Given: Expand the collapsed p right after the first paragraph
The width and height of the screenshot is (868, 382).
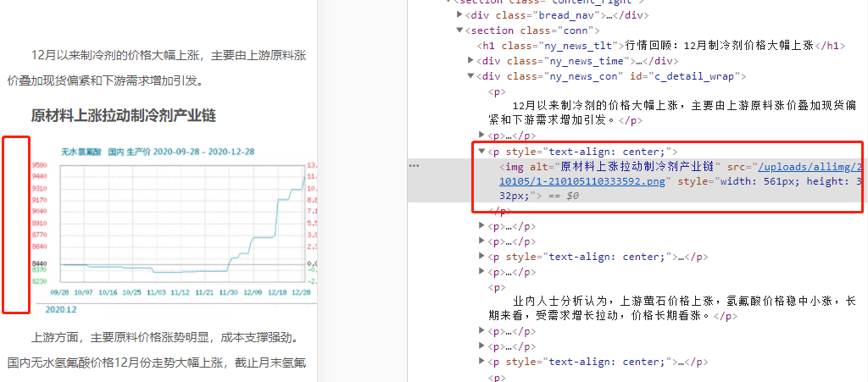Looking at the screenshot, I should [482, 136].
